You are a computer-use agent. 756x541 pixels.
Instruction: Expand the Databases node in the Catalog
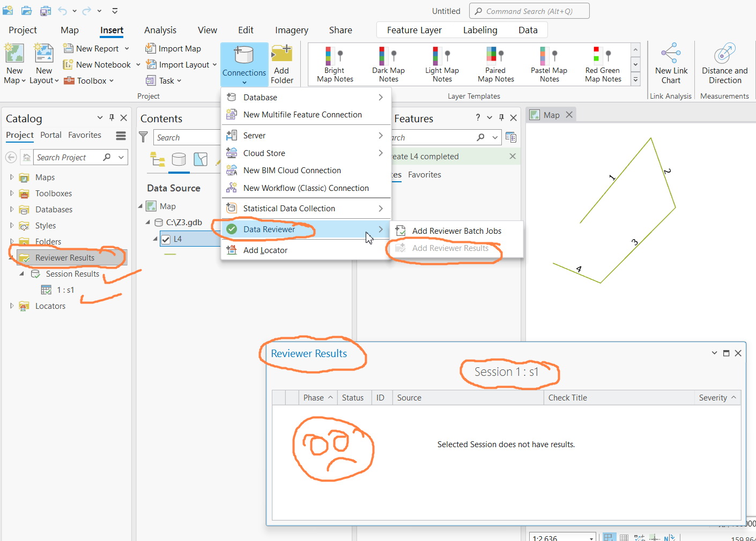coord(12,209)
